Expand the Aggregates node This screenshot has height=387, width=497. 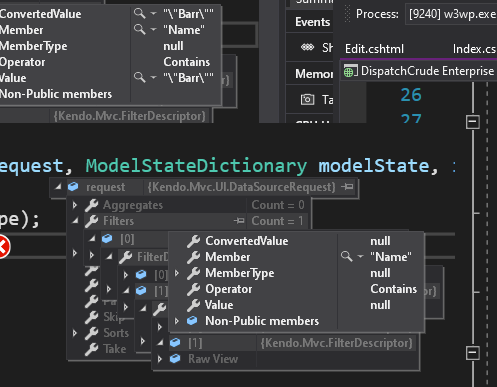75,205
